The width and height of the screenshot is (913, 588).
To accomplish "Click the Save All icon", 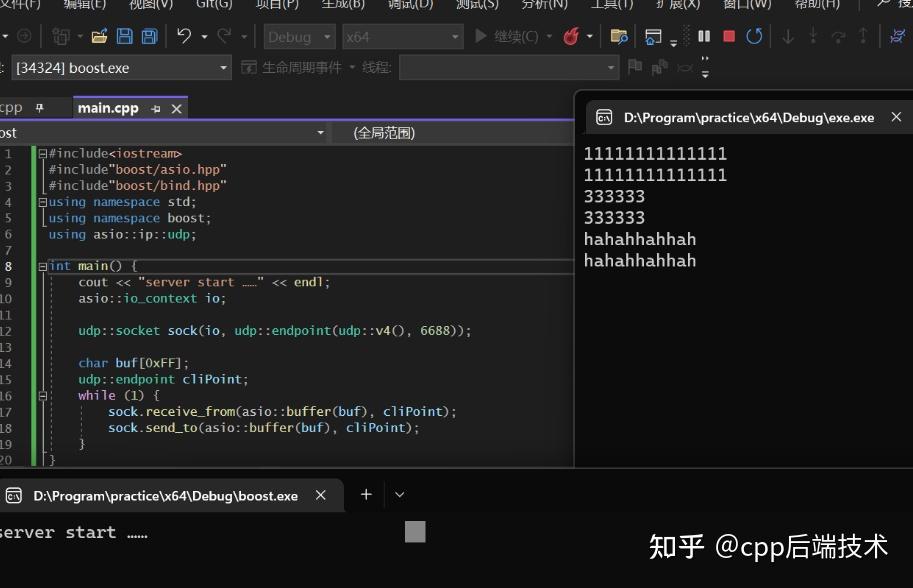I will coord(148,36).
